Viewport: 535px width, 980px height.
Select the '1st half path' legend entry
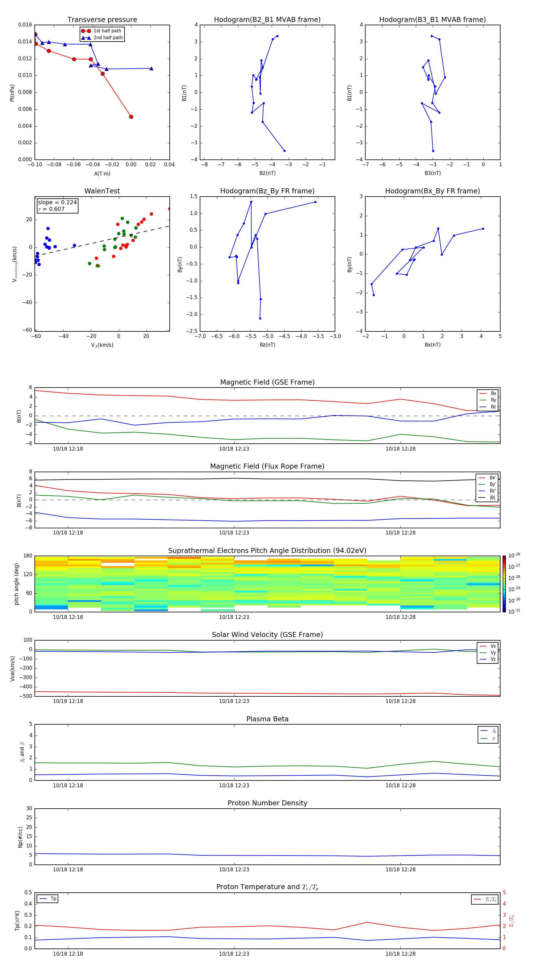click(x=102, y=31)
